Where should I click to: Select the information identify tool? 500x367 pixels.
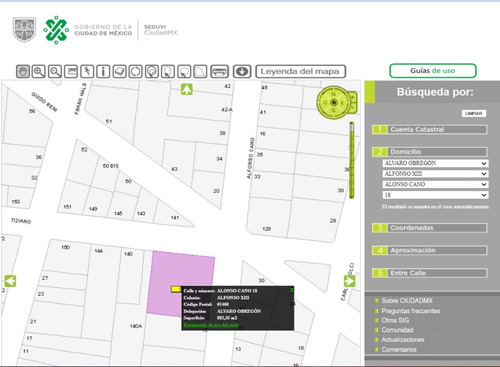(103, 71)
